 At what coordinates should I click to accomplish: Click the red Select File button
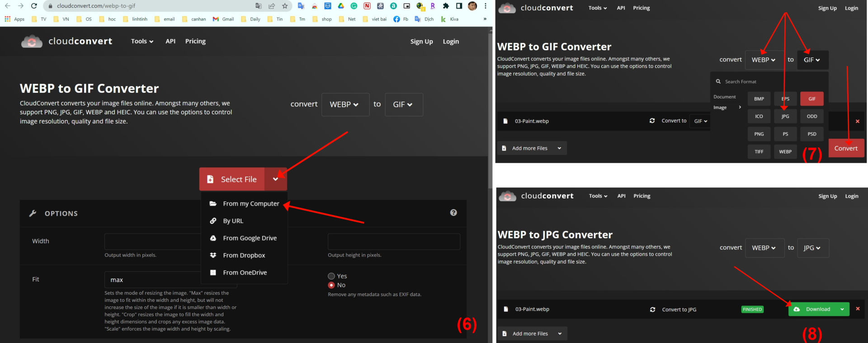[x=232, y=179]
